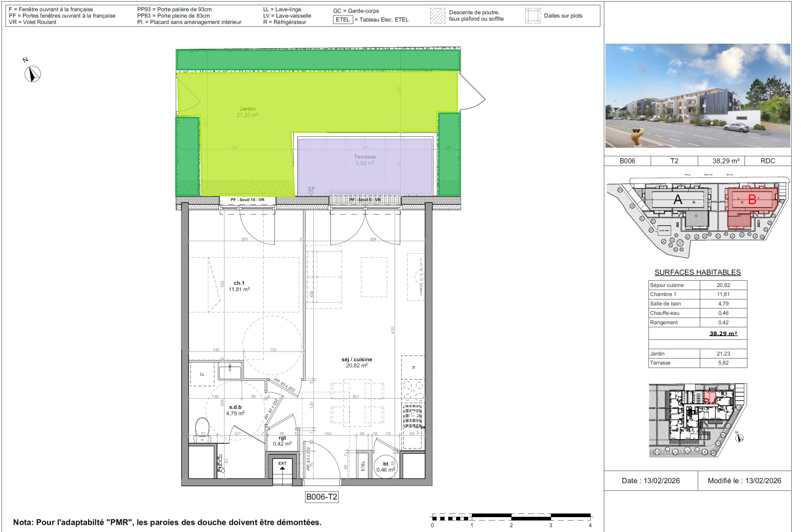Click the EXT box at entrance

282,471
